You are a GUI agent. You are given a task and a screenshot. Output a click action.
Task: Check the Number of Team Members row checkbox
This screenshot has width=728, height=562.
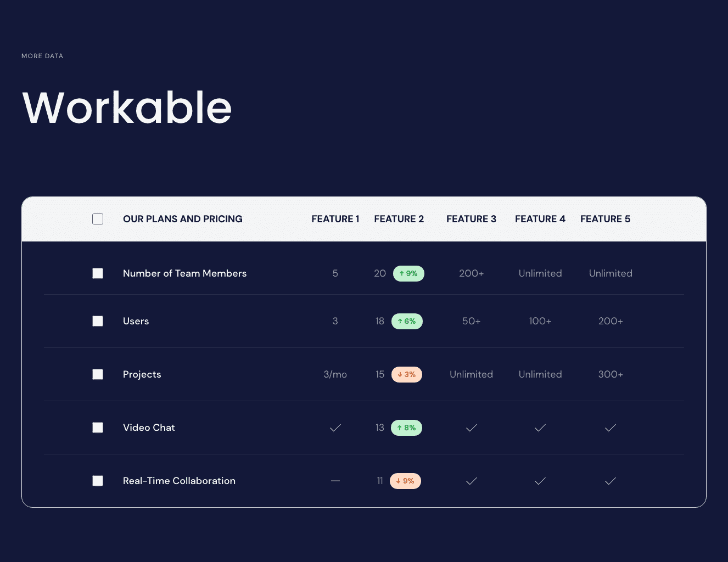tap(98, 273)
